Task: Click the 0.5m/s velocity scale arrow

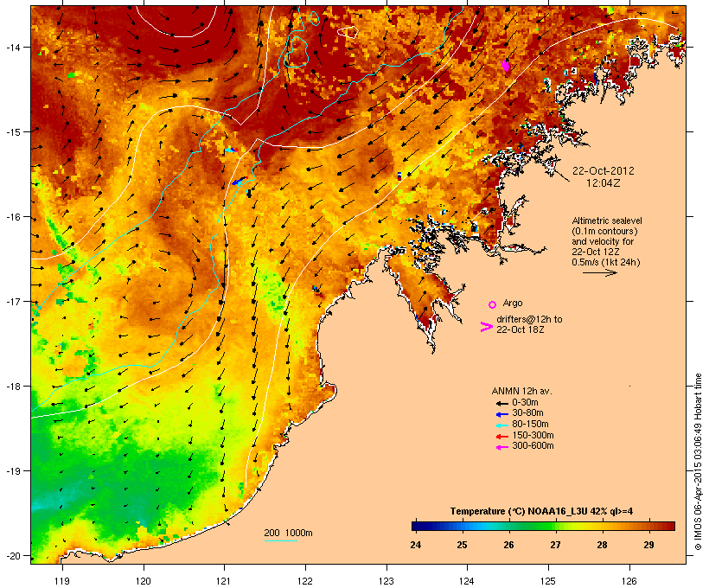Action: 599,272
